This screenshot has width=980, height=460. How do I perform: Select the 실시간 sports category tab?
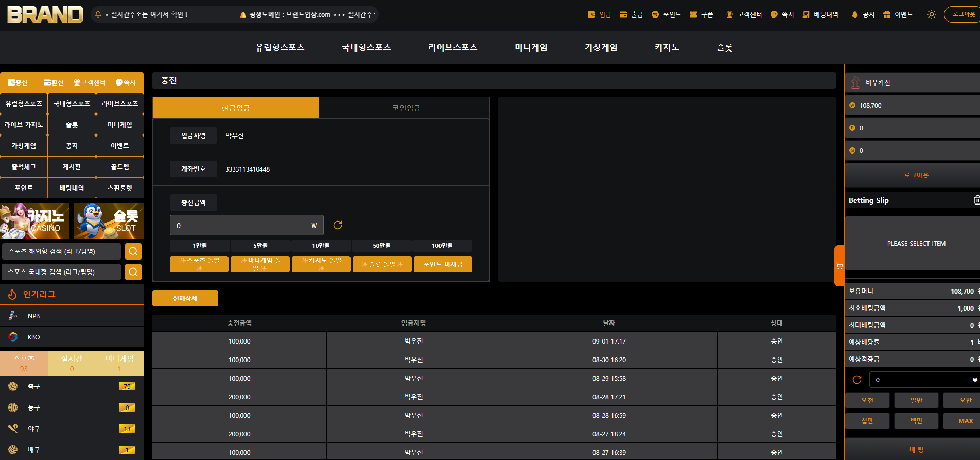tap(72, 363)
